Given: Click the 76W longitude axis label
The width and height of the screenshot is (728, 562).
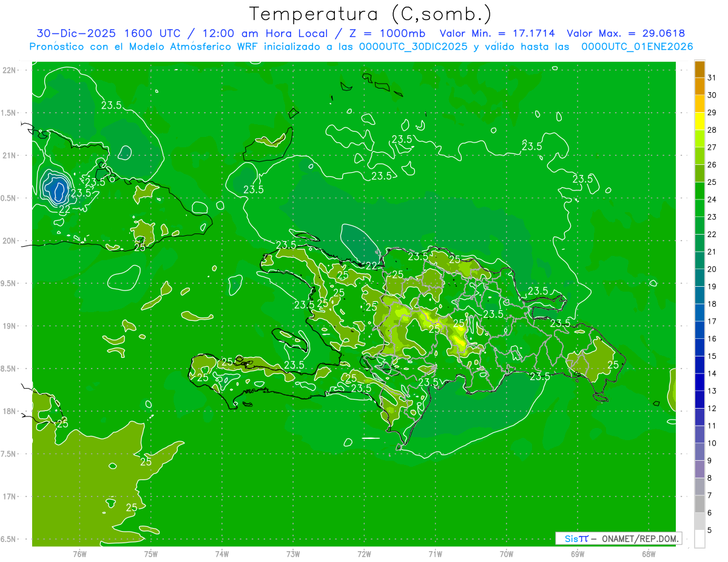Looking at the screenshot, I should click(x=79, y=554).
